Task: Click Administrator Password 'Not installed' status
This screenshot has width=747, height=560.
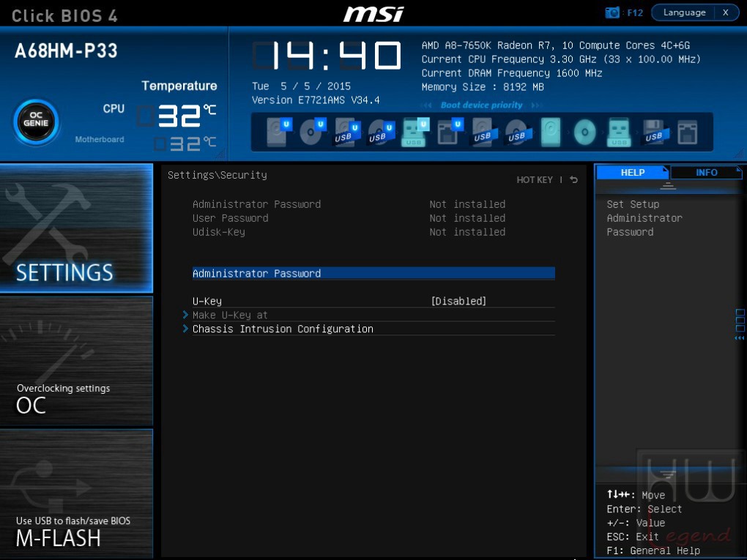Action: pyautogui.click(x=467, y=204)
